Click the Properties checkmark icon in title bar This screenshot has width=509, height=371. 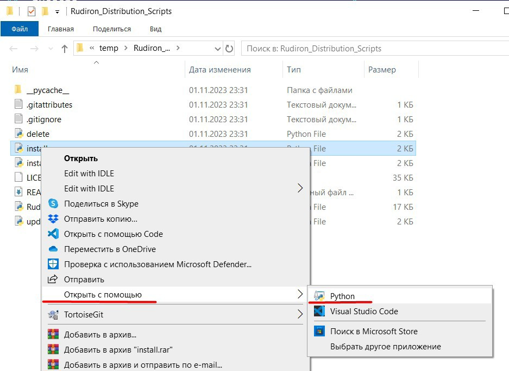[x=31, y=11]
